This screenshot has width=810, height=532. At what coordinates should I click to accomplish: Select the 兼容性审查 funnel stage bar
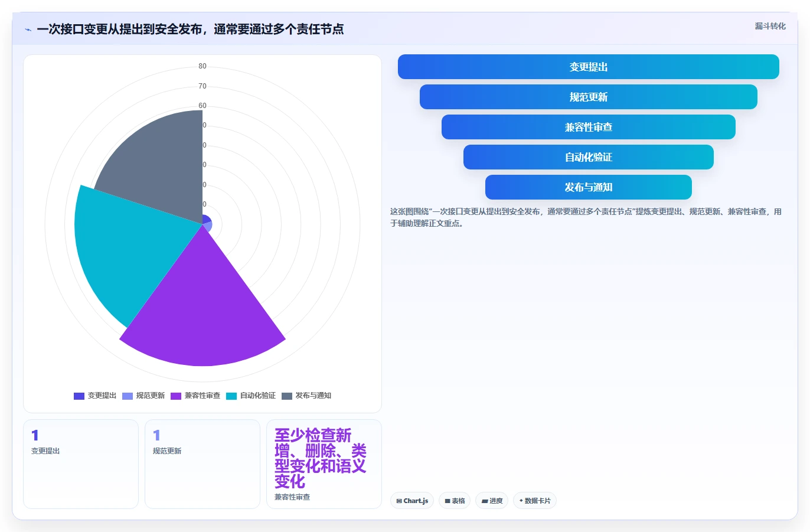click(589, 127)
